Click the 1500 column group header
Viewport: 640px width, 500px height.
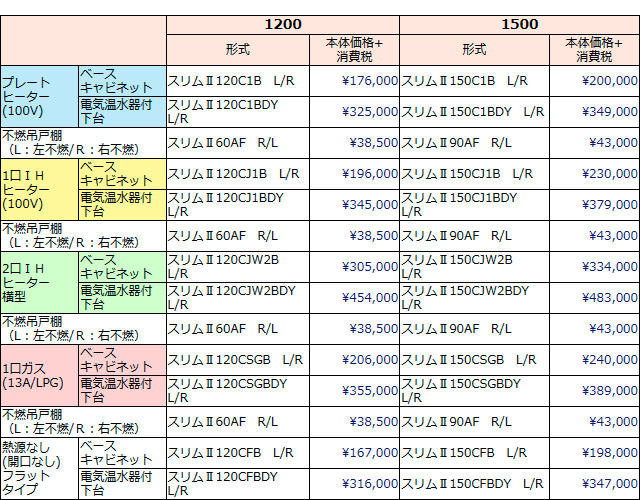point(519,24)
